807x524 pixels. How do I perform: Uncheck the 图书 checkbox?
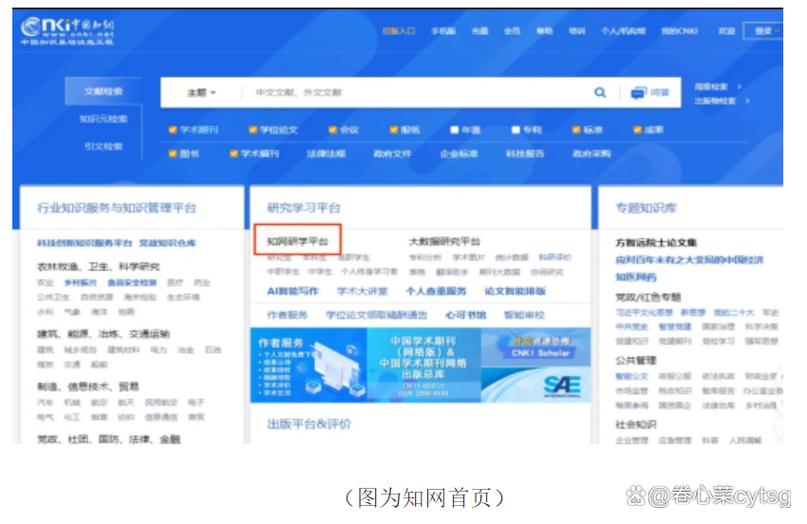173,153
